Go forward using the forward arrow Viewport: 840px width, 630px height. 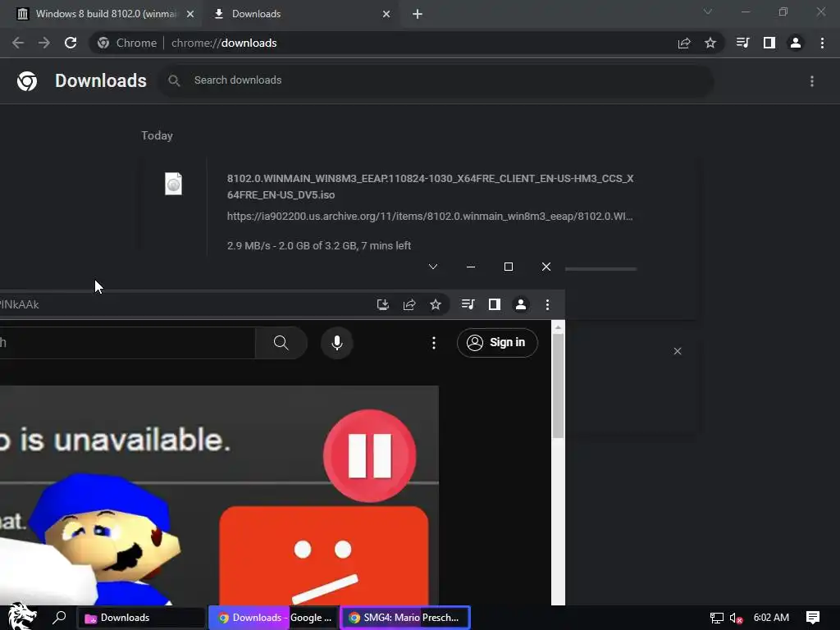point(44,43)
